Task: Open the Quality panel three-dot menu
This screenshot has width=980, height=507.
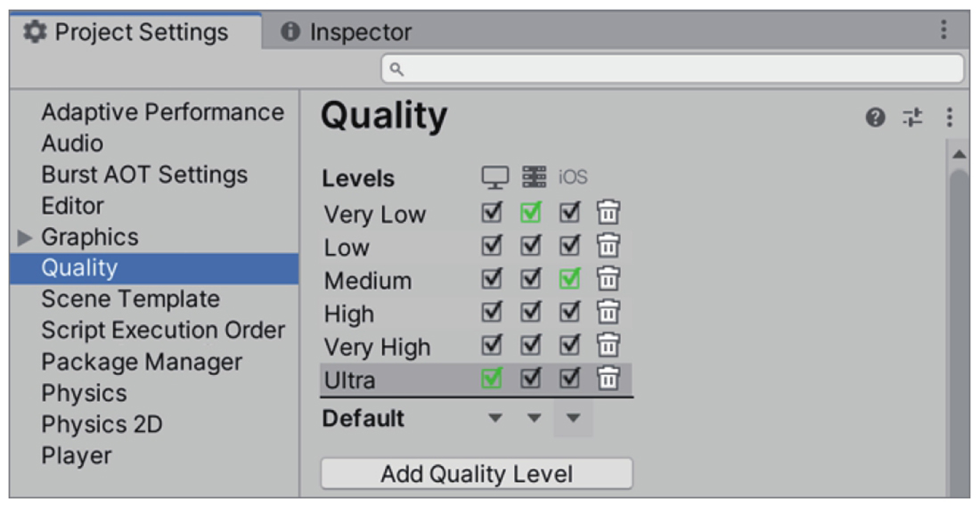Action: tap(949, 118)
